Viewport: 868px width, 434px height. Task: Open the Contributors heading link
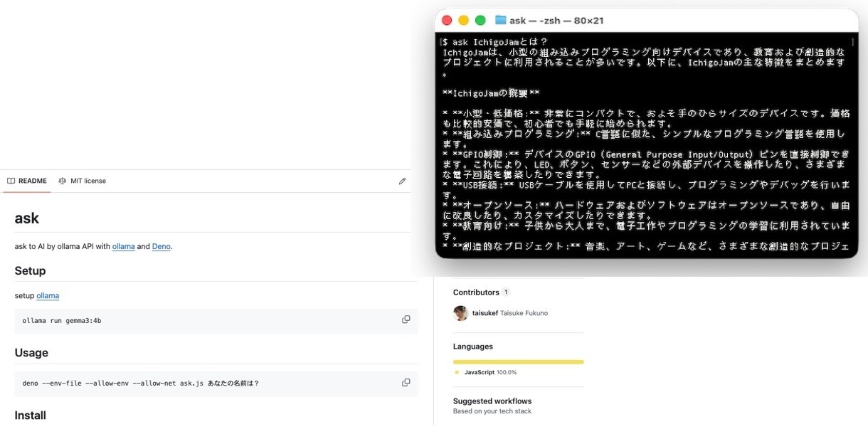point(476,292)
